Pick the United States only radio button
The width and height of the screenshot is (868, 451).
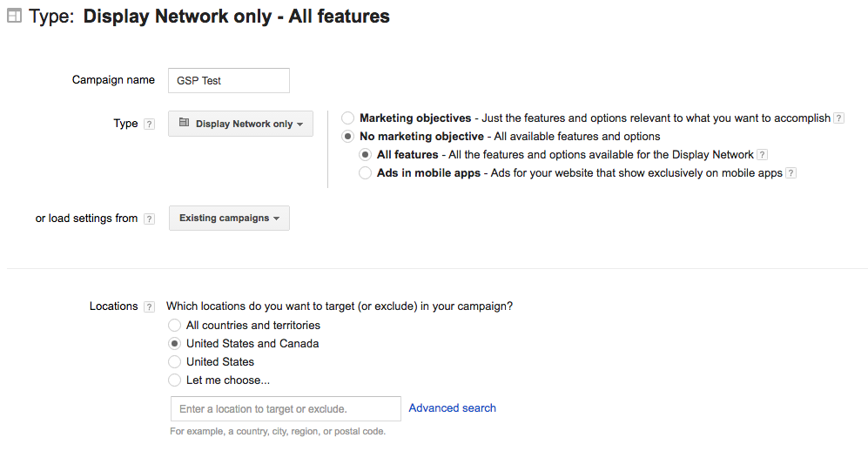175,362
